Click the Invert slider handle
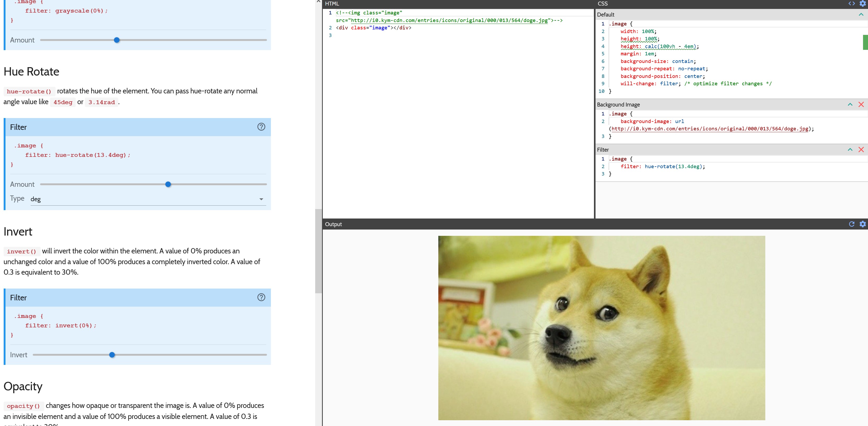 tap(112, 355)
